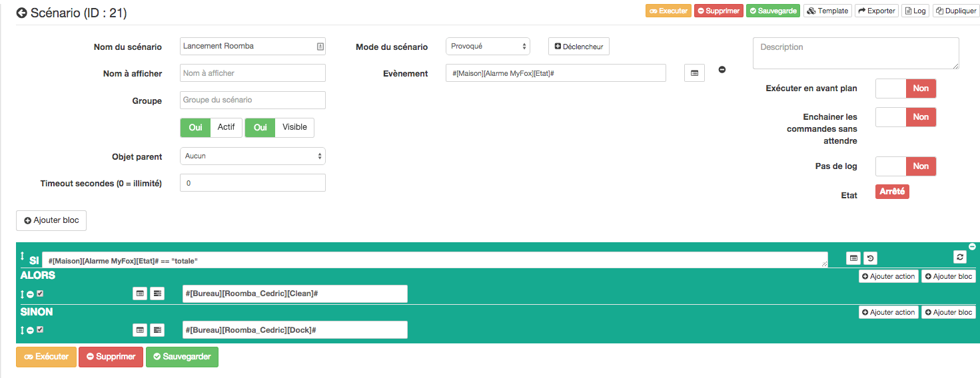The width and height of the screenshot is (980, 378).
Task: Click the refresh icon on the SI block
Action: 960,257
